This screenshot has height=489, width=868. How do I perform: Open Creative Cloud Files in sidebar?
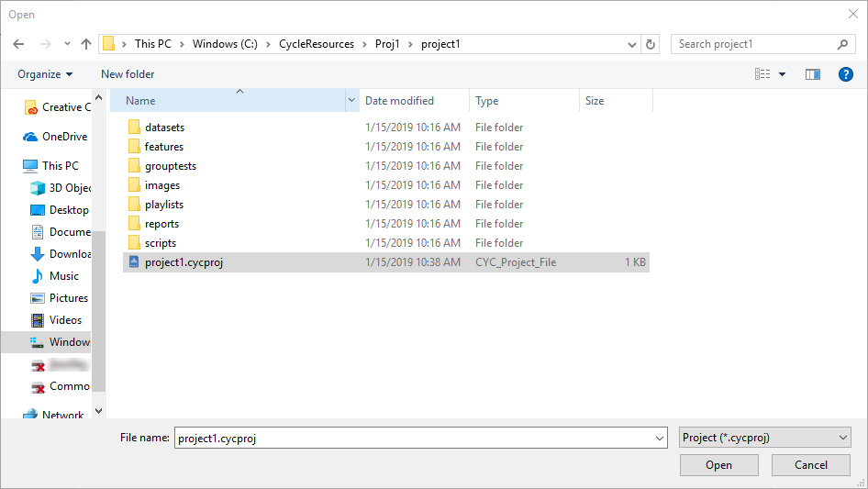tap(57, 107)
